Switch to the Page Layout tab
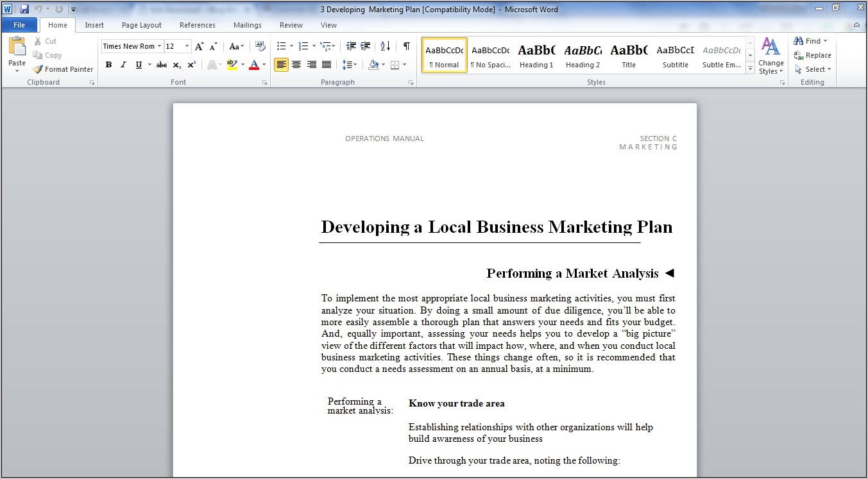 142,25
